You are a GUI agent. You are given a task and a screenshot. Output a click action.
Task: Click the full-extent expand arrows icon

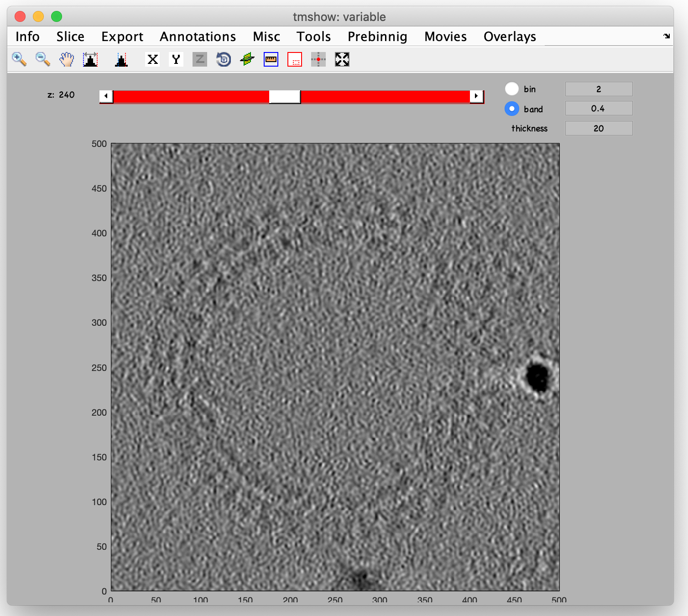(x=342, y=59)
